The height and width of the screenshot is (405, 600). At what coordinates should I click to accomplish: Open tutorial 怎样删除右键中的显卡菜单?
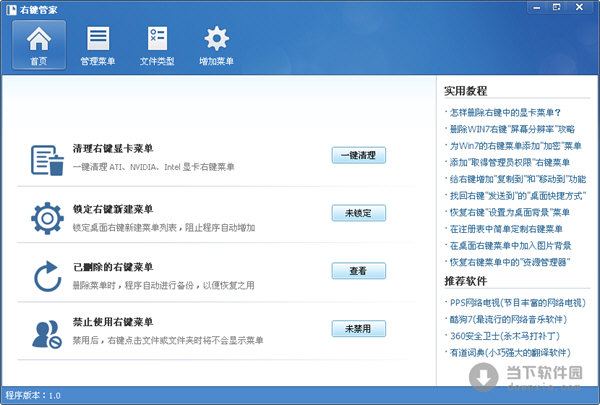[505, 113]
